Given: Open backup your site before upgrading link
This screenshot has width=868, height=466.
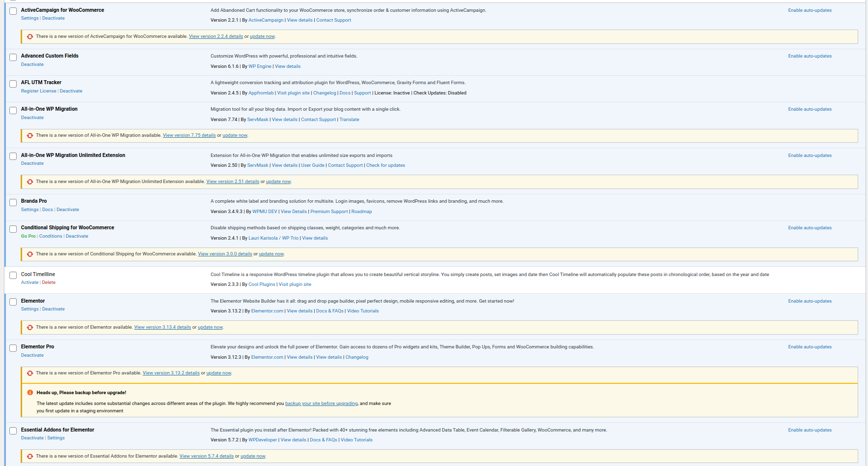Looking at the screenshot, I should pos(321,404).
